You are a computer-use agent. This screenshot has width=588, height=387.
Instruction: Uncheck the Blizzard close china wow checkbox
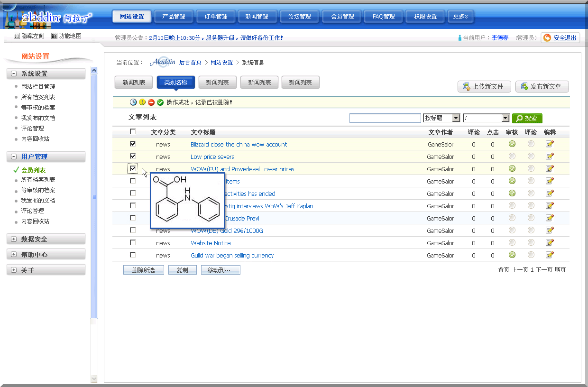click(133, 144)
